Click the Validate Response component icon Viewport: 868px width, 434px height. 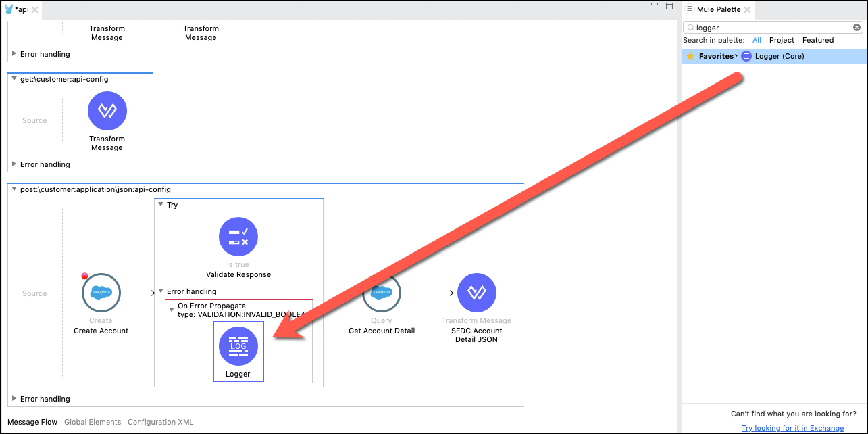pyautogui.click(x=238, y=237)
